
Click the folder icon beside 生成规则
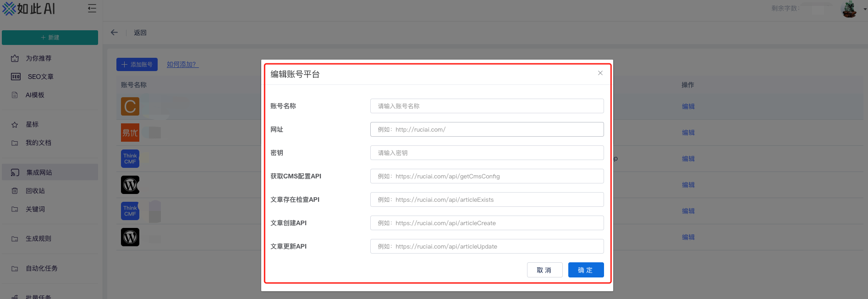[x=15, y=239]
